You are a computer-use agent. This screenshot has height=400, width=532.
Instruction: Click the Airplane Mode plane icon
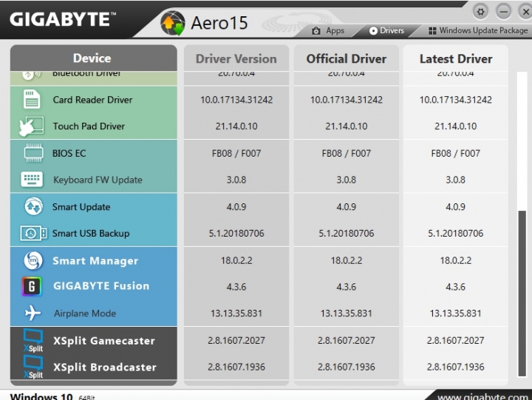(33, 313)
